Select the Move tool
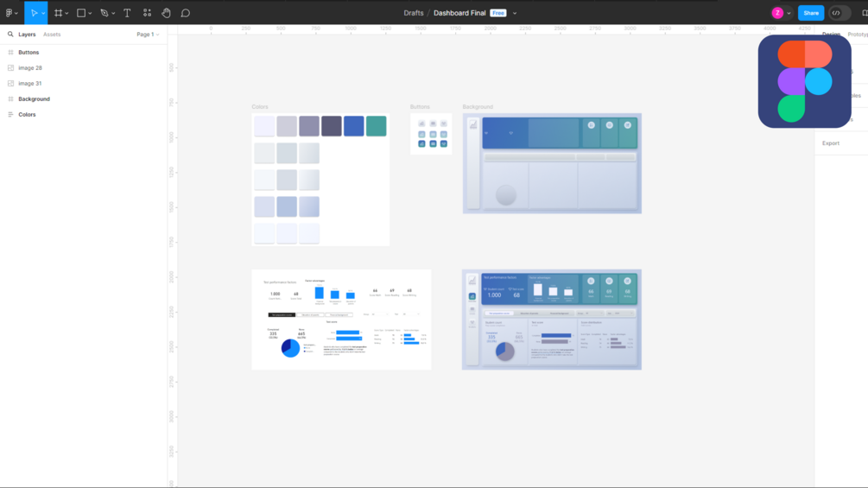 34,13
